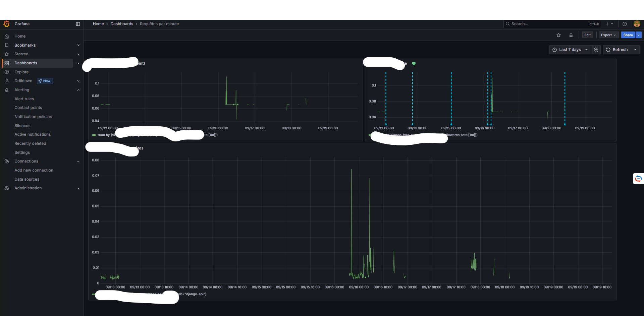Expand the Bookmarks section chevron
The image size is (644, 316).
tap(78, 45)
